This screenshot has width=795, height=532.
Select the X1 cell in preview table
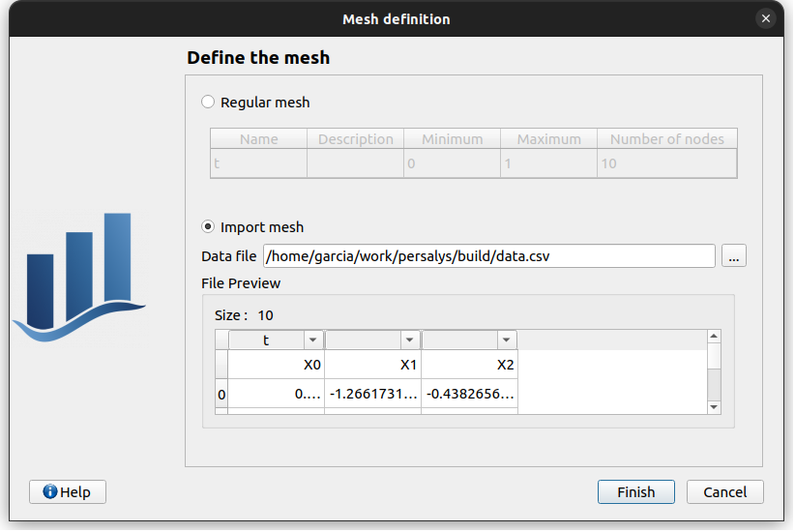[372, 365]
